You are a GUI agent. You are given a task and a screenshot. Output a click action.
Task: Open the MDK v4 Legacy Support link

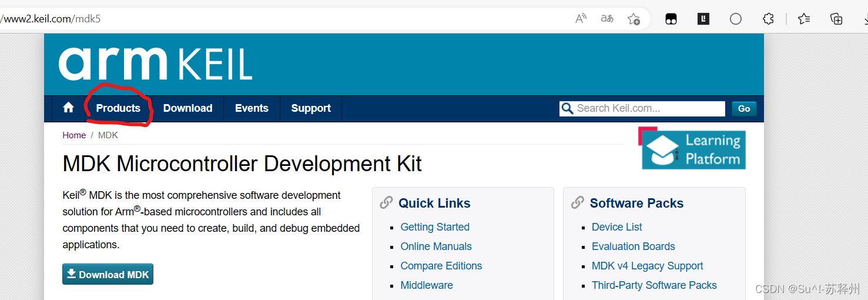click(648, 266)
